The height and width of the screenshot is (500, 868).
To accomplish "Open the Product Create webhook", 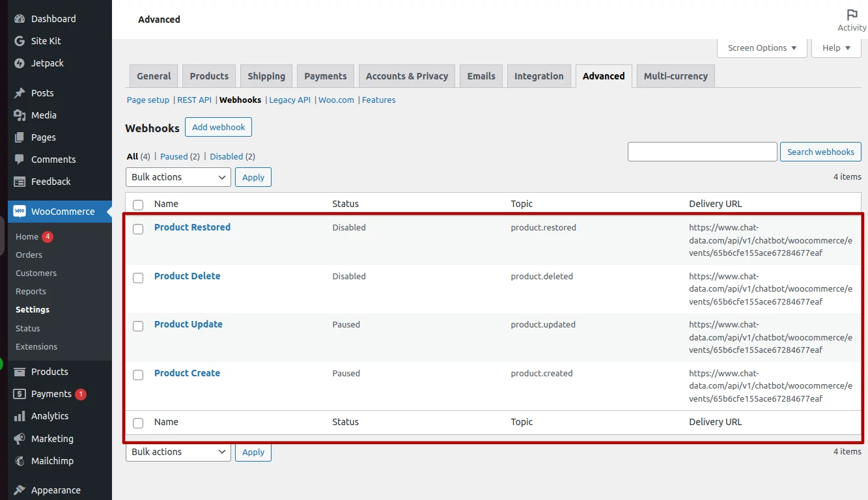I will click(x=187, y=373).
